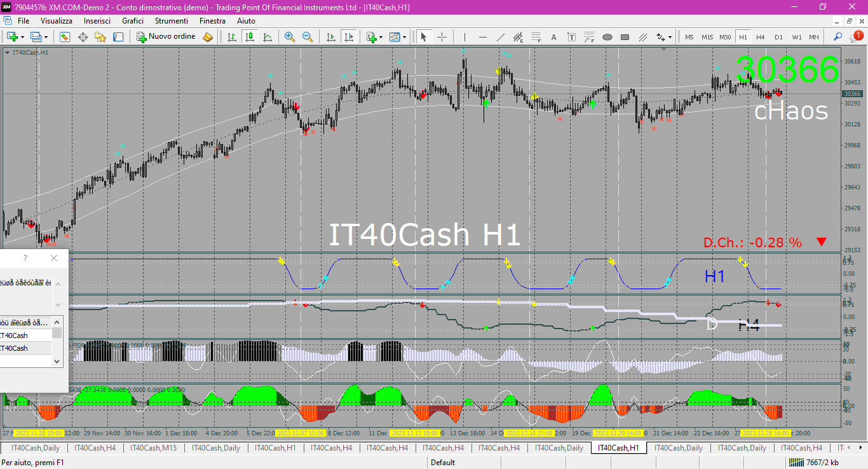Open the Aiuto menu
Viewport: 868px width, 469px height.
(x=246, y=21)
